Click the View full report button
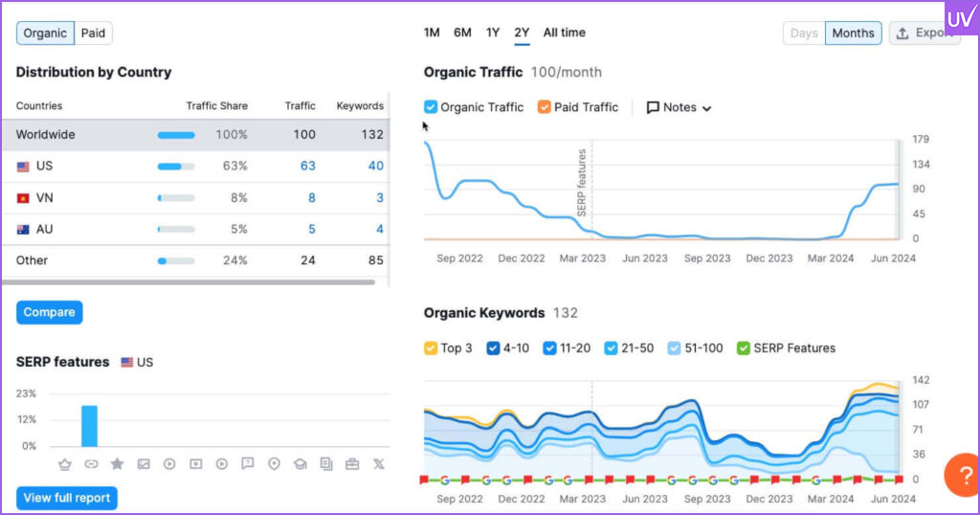This screenshot has height=515, width=980. [x=66, y=498]
